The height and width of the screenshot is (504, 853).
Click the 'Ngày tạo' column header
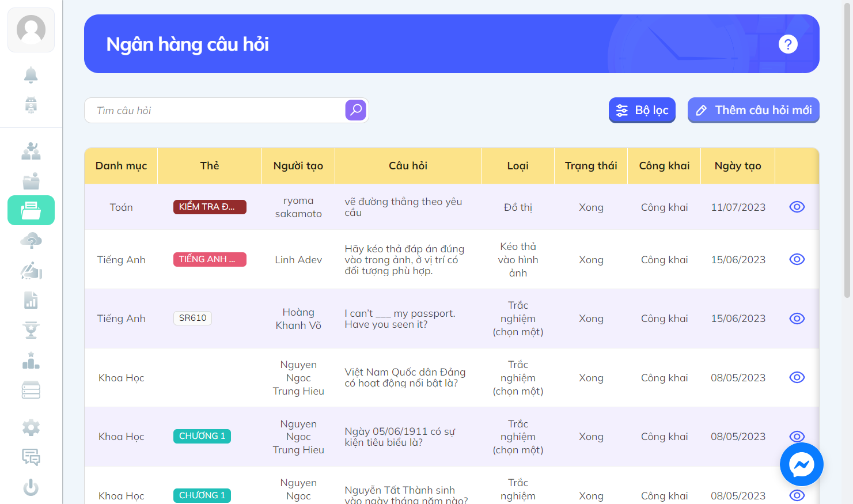coord(738,166)
